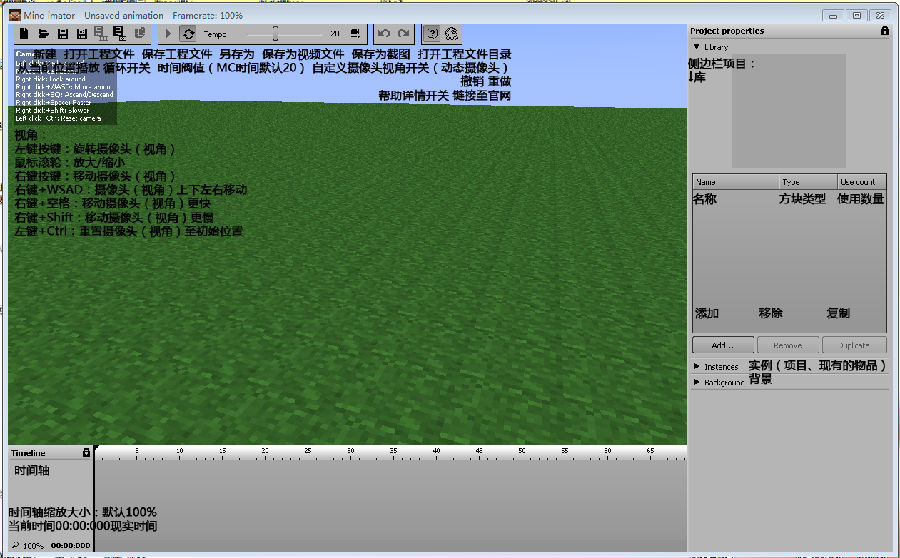
Task: Click the Timeline panel lock icon
Action: point(86,452)
